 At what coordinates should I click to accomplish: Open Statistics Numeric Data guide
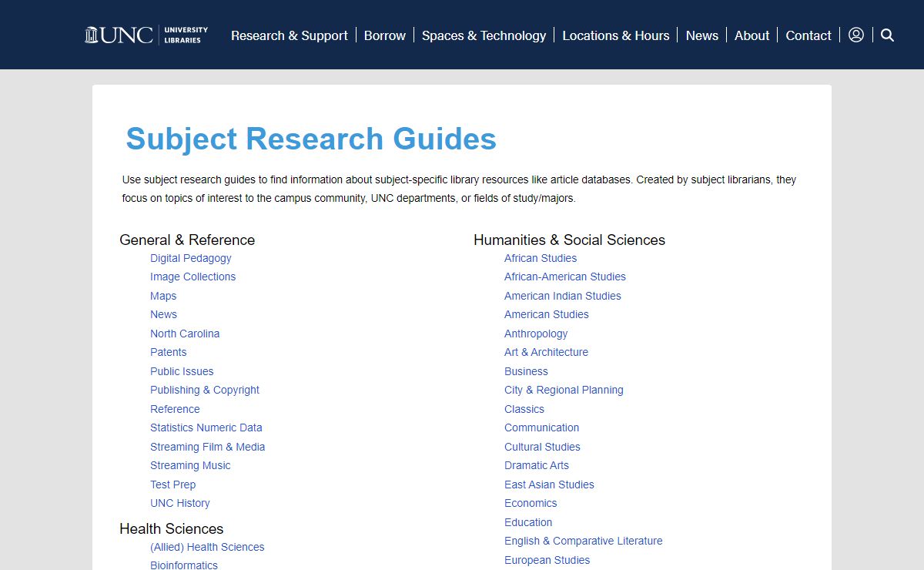206,427
